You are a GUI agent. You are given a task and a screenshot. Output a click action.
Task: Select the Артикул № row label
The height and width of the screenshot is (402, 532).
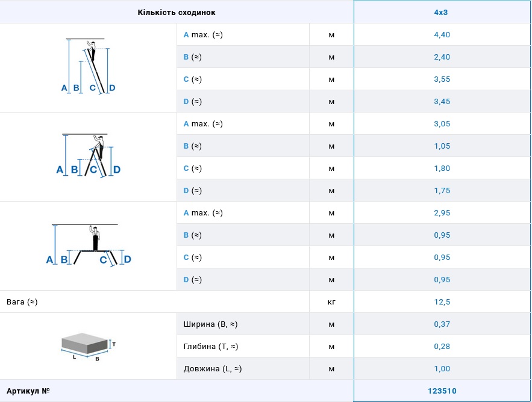pyautogui.click(x=28, y=391)
